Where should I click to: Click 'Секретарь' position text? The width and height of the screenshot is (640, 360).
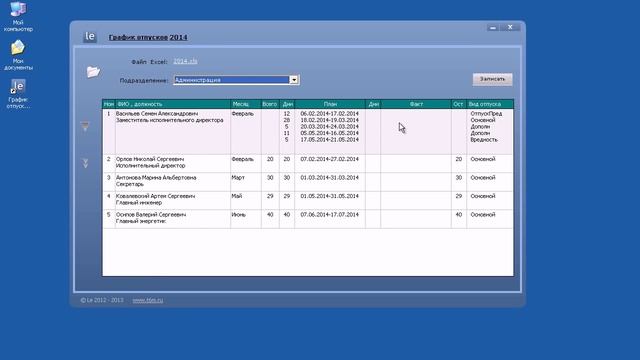130,184
